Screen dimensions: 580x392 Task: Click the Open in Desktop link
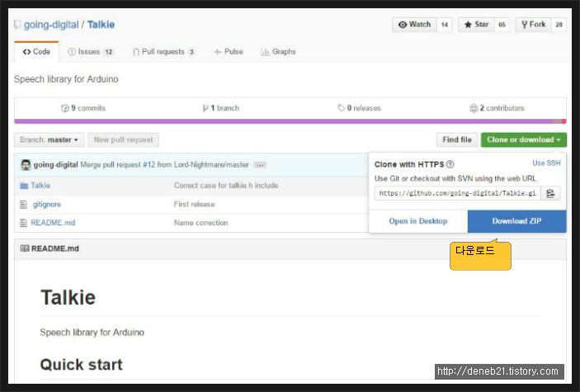(418, 221)
